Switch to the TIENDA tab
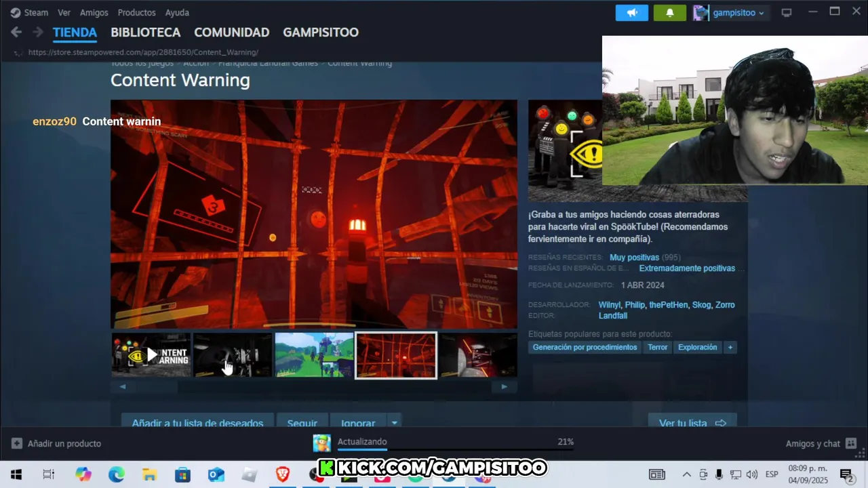868x488 pixels. point(75,33)
